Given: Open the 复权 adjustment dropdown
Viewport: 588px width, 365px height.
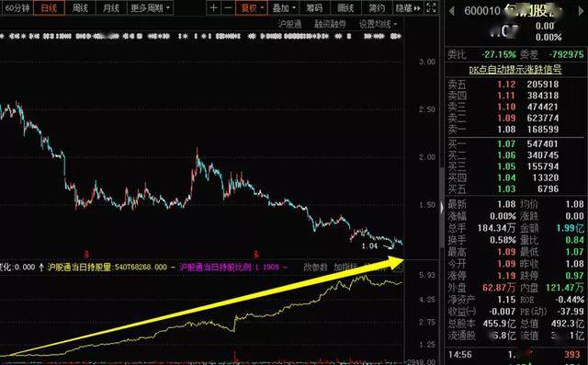Looking at the screenshot, I should [x=252, y=7].
